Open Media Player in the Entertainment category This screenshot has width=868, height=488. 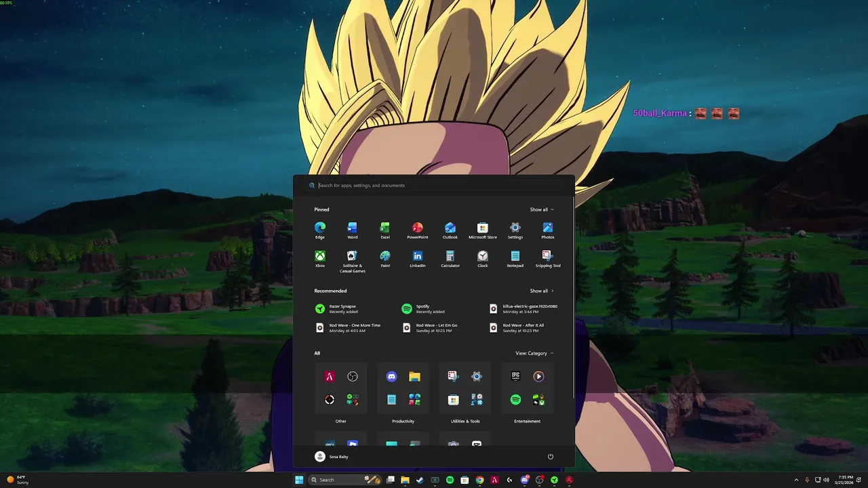tap(538, 377)
